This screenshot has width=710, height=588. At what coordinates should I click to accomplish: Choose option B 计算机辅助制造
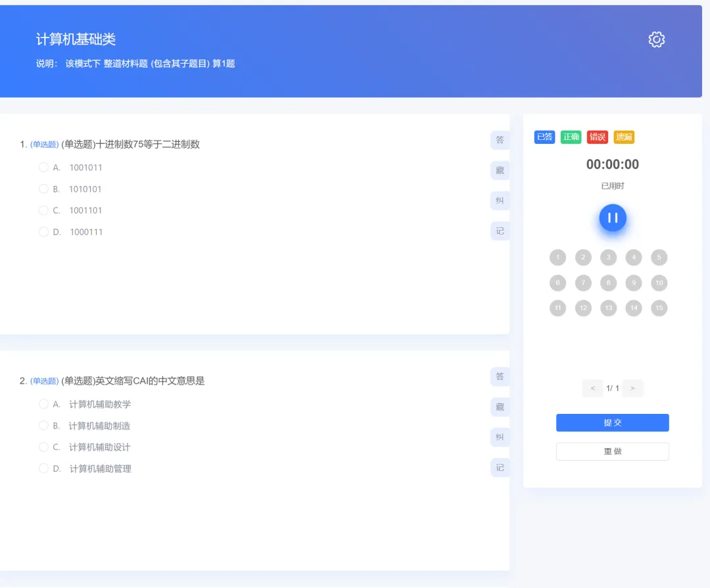tap(85, 426)
